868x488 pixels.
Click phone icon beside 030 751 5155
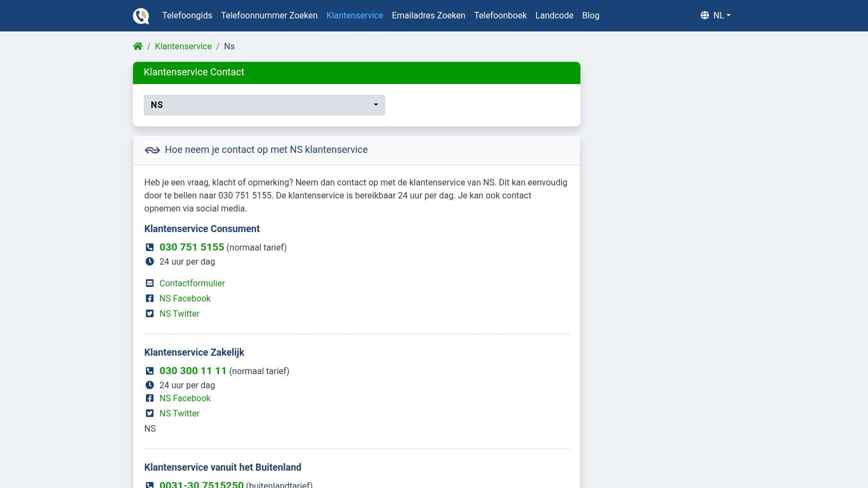pos(150,247)
